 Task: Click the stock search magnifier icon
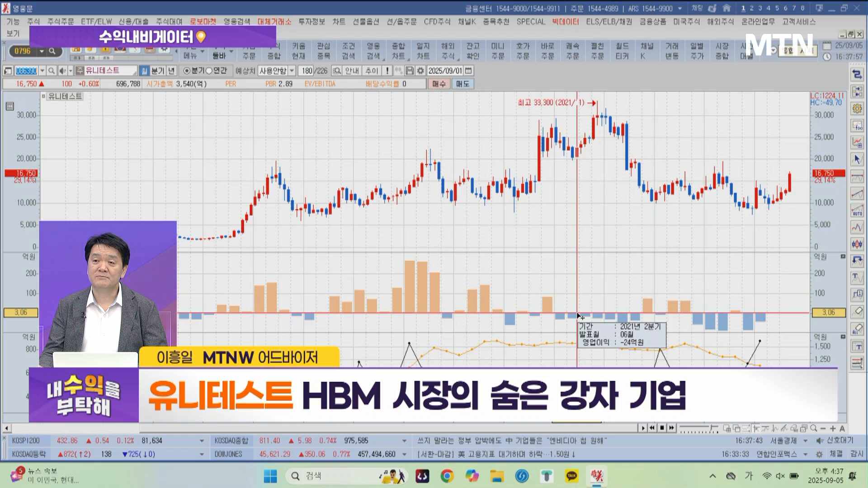pos(51,71)
